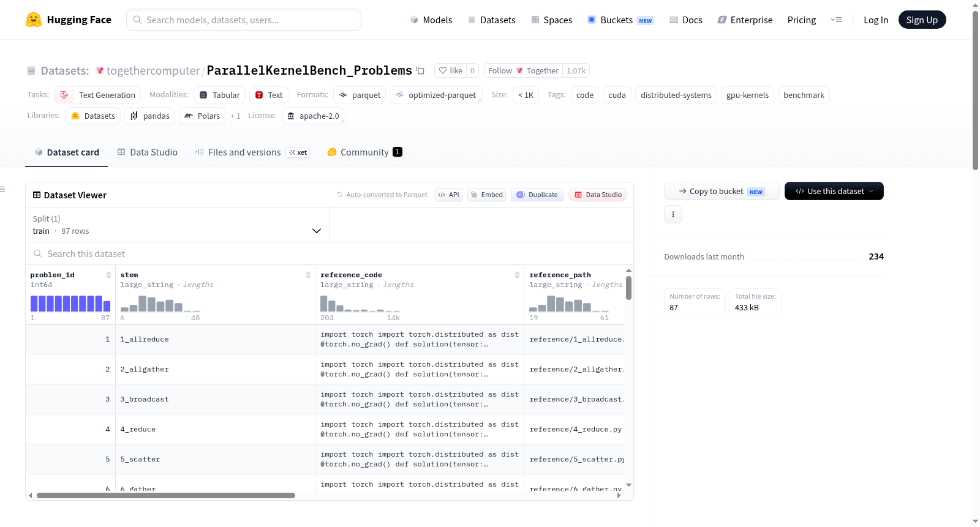The width and height of the screenshot is (980, 527).
Task: Click the reference_code lengths histogram
Action: point(360,304)
